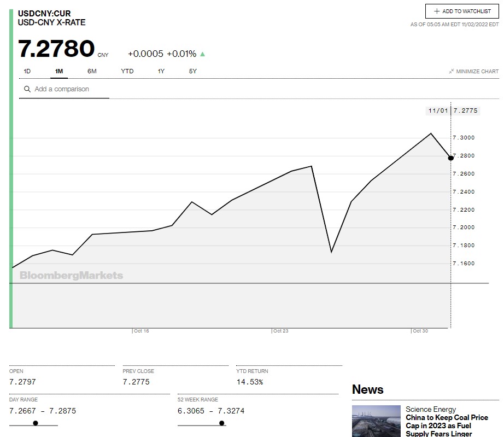Click the Oct 23 date marker on axis
504x437 pixels.
[x=280, y=331]
